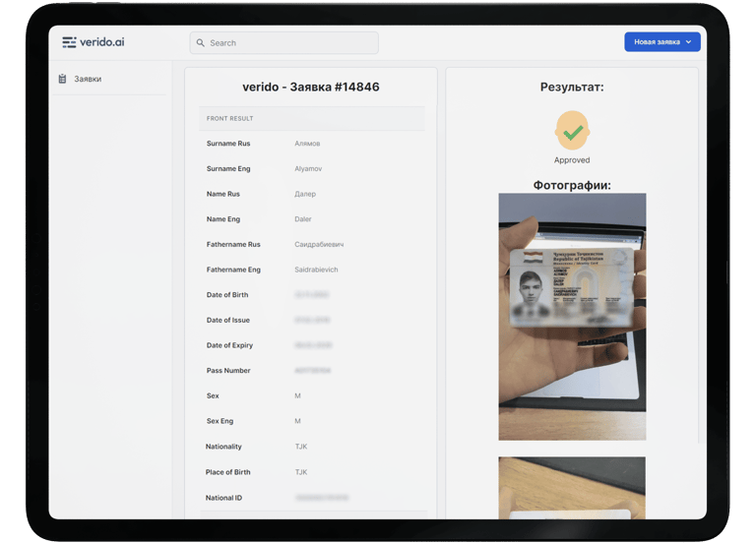Open the ID card in hand photo

coord(572,317)
